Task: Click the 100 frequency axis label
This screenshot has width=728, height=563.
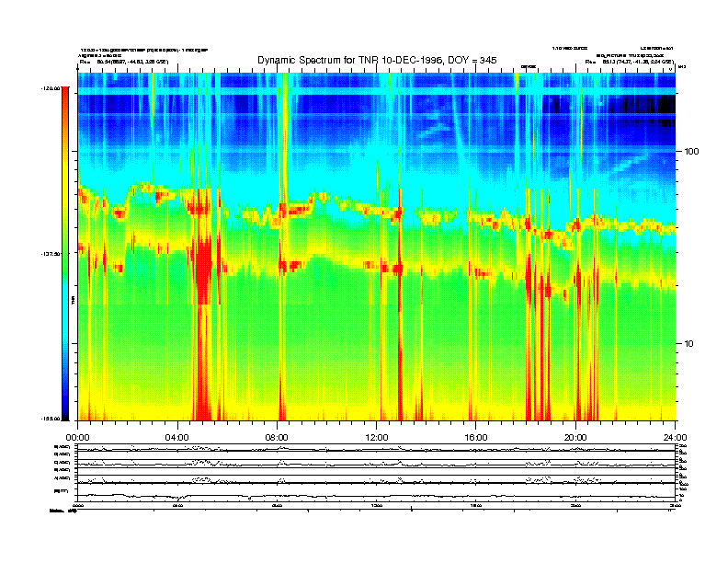Action: point(692,152)
